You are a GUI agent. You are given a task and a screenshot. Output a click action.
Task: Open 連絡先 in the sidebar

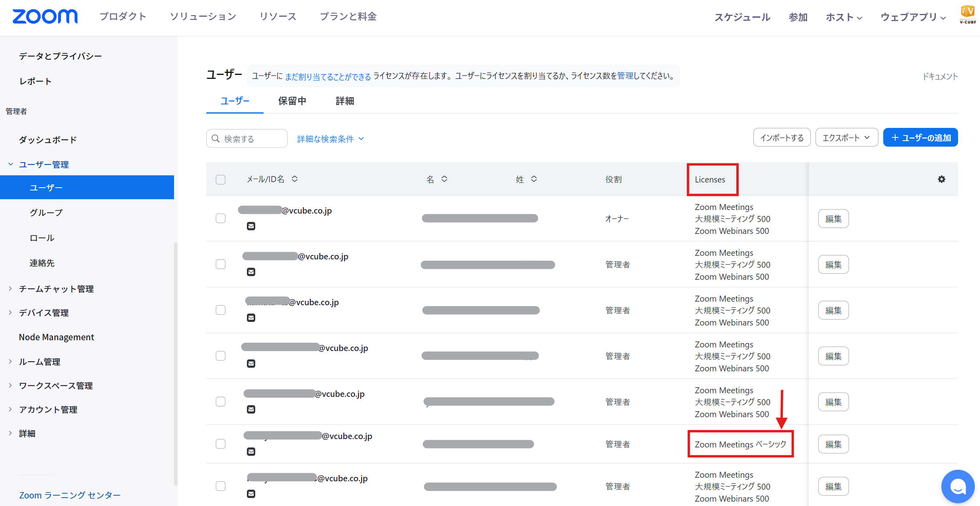(x=42, y=263)
